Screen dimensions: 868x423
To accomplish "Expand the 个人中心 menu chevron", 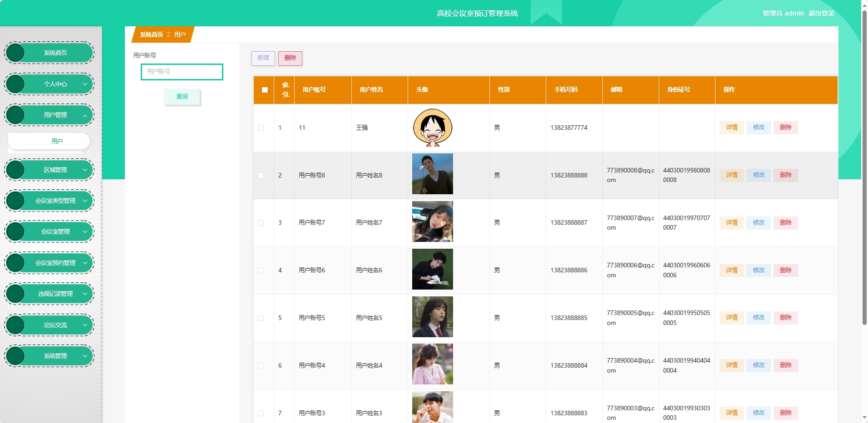I will click(x=85, y=84).
